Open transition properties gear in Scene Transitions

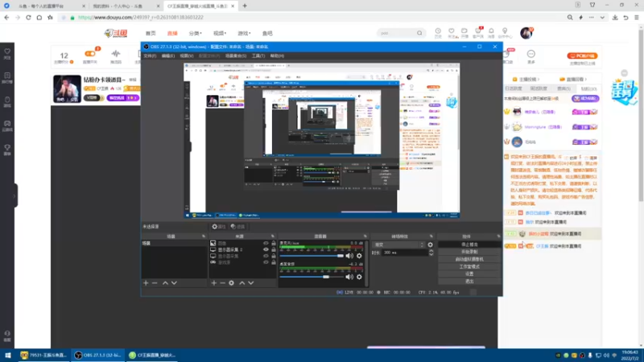click(431, 245)
